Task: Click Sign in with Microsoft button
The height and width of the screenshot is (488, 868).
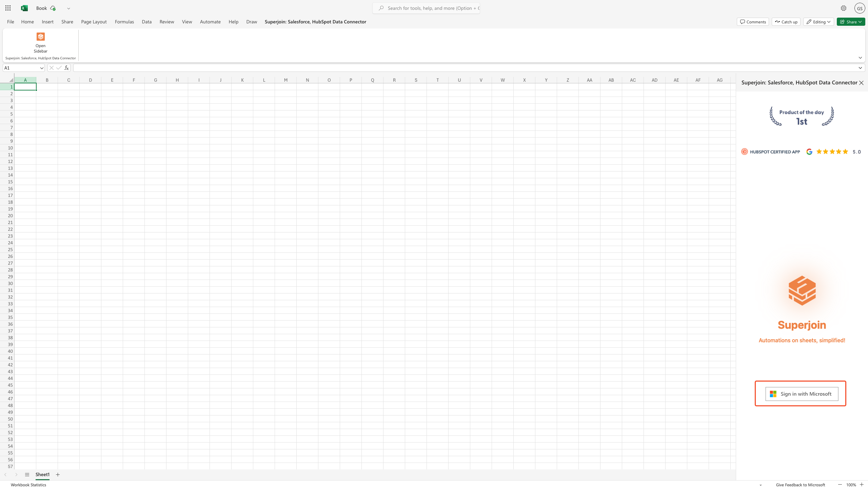Action: 802,394
